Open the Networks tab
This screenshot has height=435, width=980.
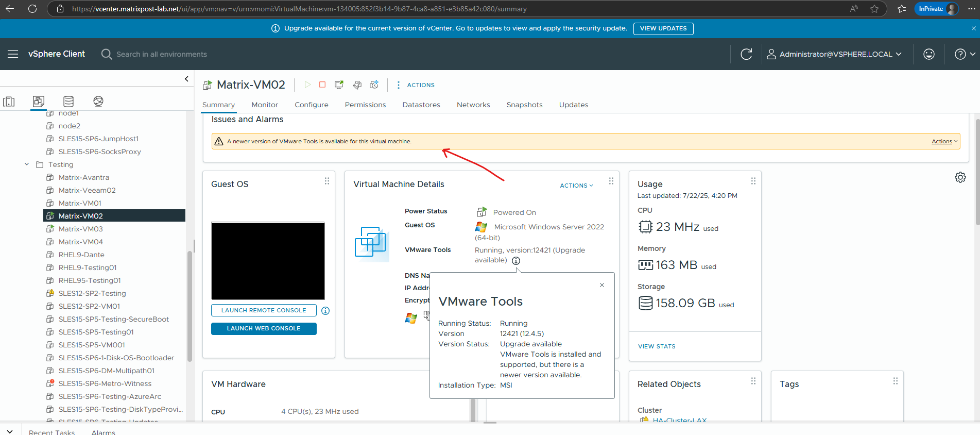(x=473, y=105)
